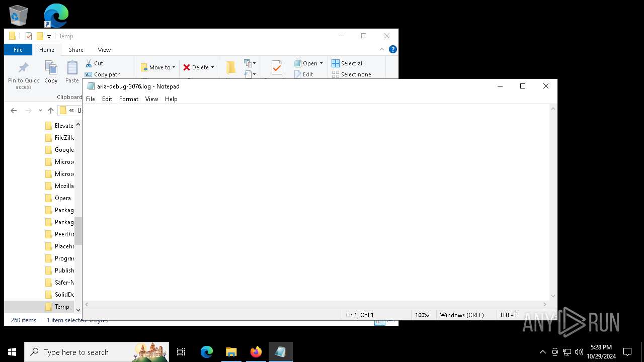Open the Open dropdown in ribbon

[x=308, y=63]
